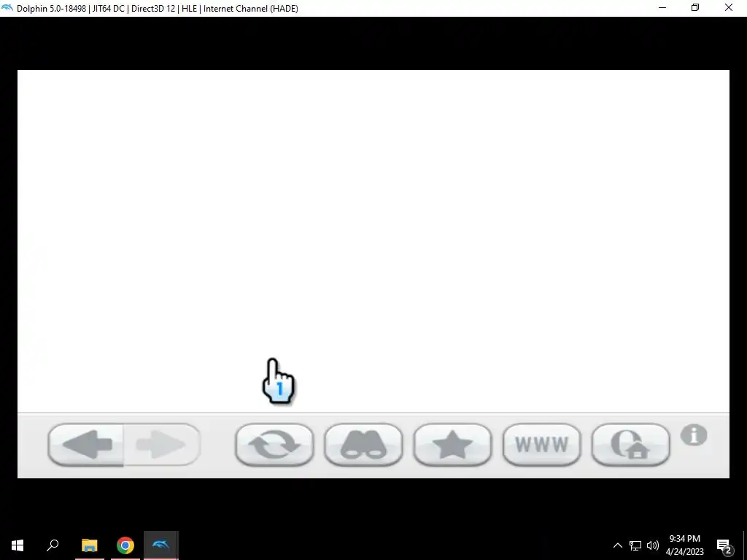The image size is (747, 560).
Task: Launch Google Chrome from the taskbar
Action: click(x=125, y=545)
